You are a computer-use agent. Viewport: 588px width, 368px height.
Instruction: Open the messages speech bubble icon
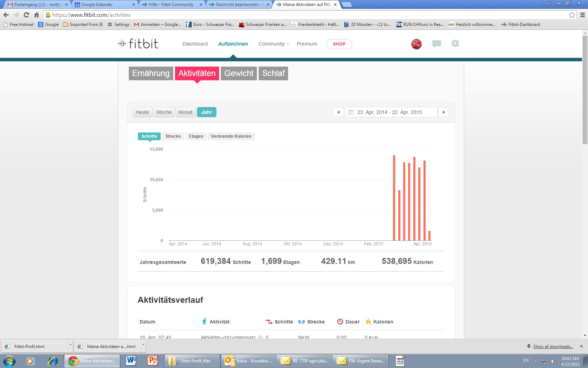tap(436, 44)
